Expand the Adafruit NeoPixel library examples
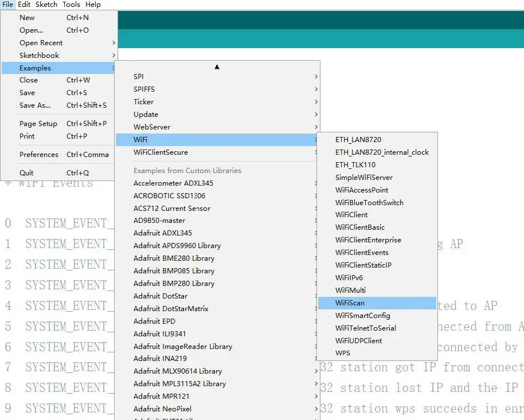524x420 pixels. [x=162, y=409]
